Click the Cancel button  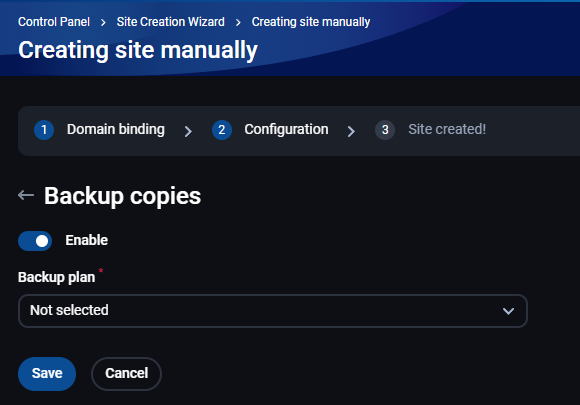(127, 374)
